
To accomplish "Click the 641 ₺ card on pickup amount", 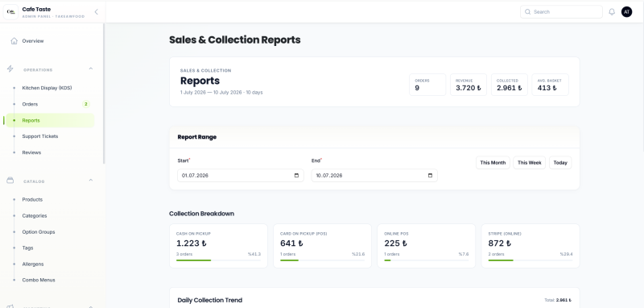I will [x=291, y=243].
